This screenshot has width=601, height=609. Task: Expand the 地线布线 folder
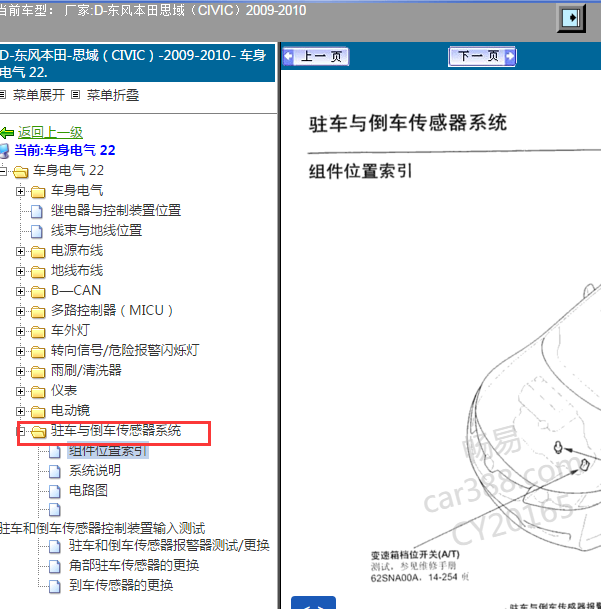(20, 271)
